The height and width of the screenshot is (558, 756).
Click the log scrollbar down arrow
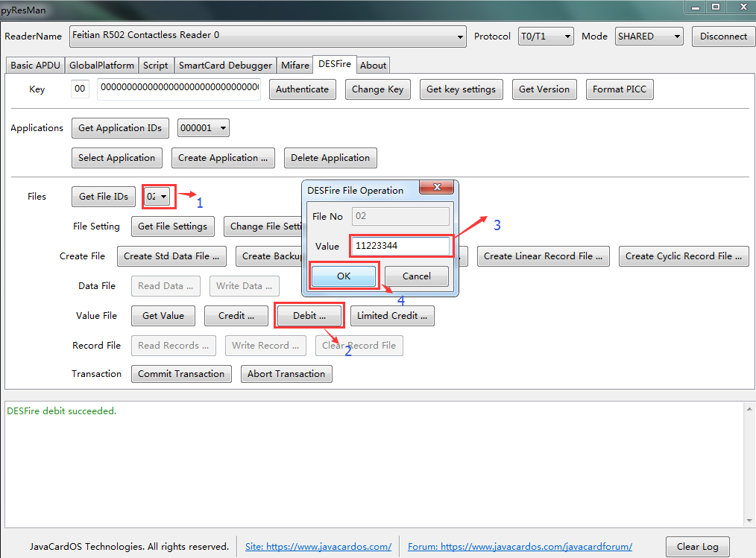[x=749, y=521]
